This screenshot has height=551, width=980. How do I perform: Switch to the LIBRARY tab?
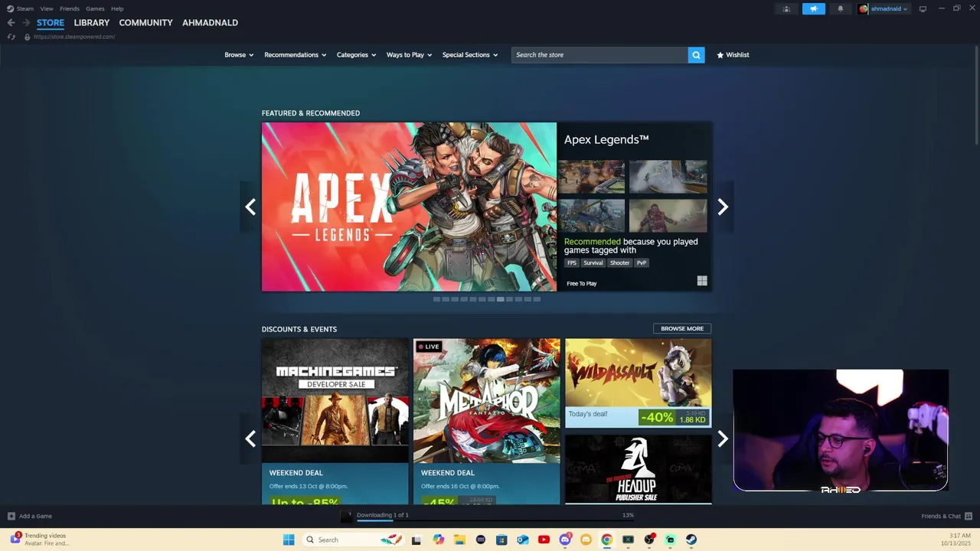(92, 23)
